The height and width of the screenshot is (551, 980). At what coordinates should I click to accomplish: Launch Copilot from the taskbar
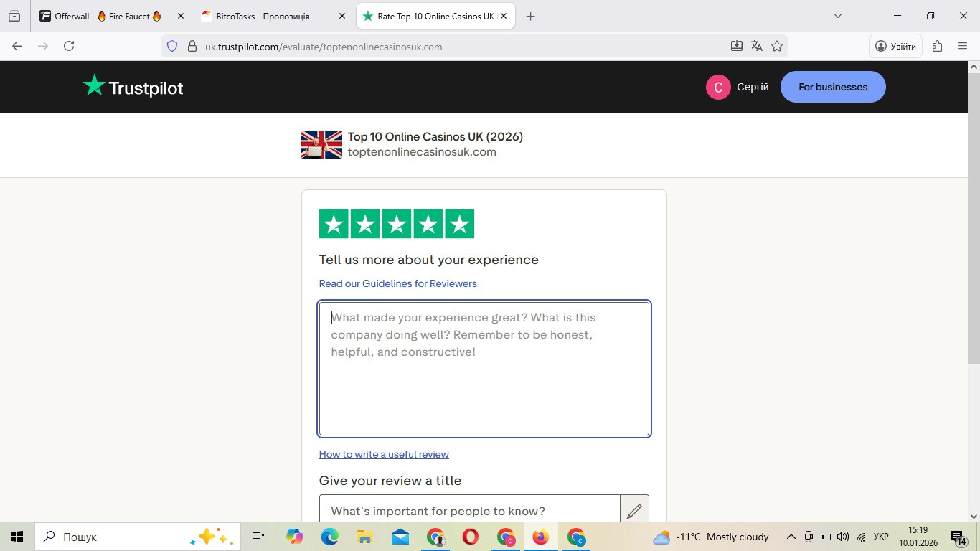[x=294, y=537]
